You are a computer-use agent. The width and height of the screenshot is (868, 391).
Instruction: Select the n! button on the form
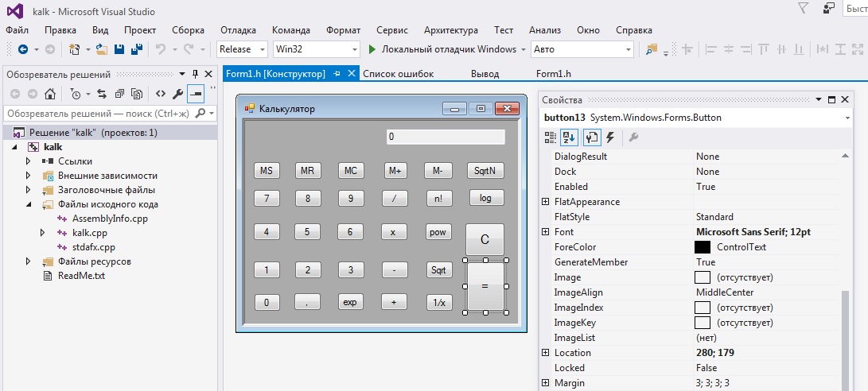(438, 198)
